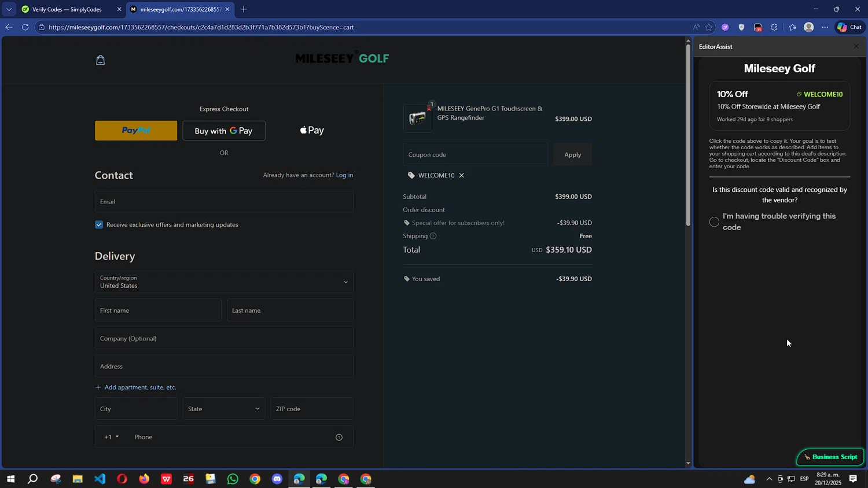The height and width of the screenshot is (488, 868).
Task: Focus the Company (Optional) field
Action: click(224, 339)
